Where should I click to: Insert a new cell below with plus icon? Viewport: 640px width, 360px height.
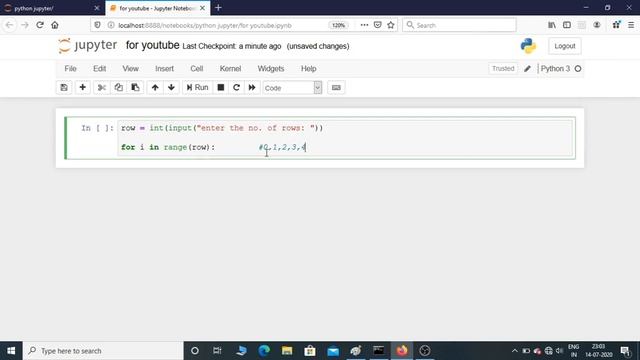click(82, 87)
